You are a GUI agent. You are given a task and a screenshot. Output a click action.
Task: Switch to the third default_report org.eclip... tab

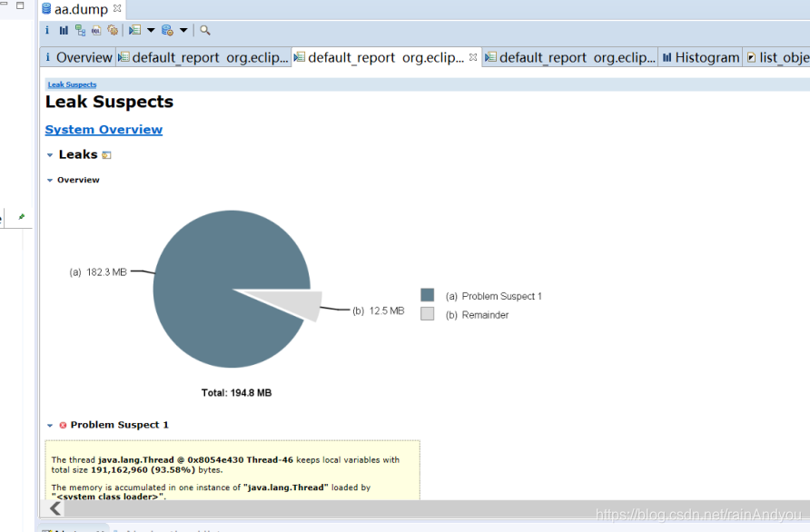(x=571, y=57)
